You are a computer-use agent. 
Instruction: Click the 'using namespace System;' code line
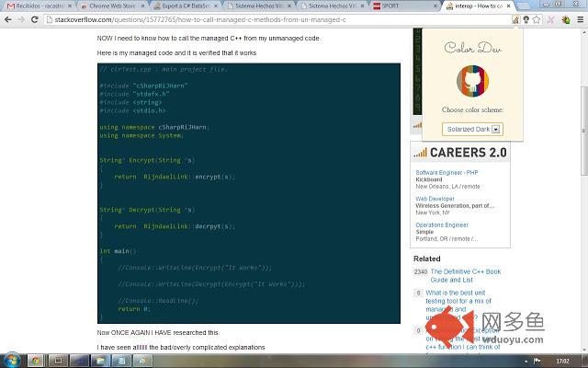(x=141, y=135)
